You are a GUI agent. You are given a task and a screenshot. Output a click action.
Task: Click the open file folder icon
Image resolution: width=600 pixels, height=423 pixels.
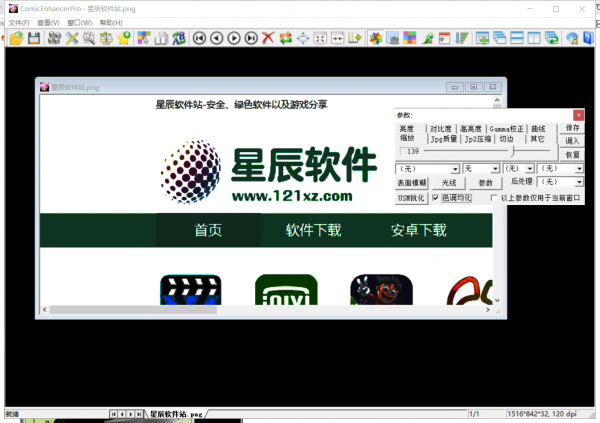[17, 39]
